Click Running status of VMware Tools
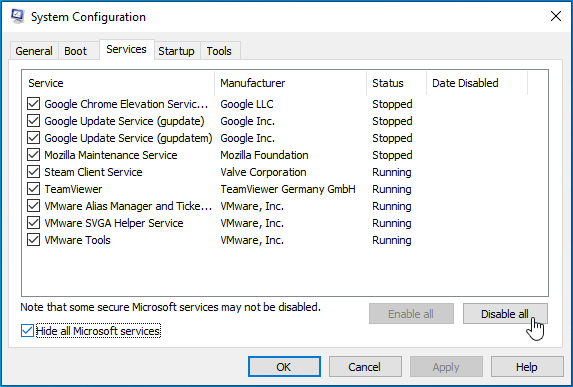Screen dimensions: 573x387 392,240
